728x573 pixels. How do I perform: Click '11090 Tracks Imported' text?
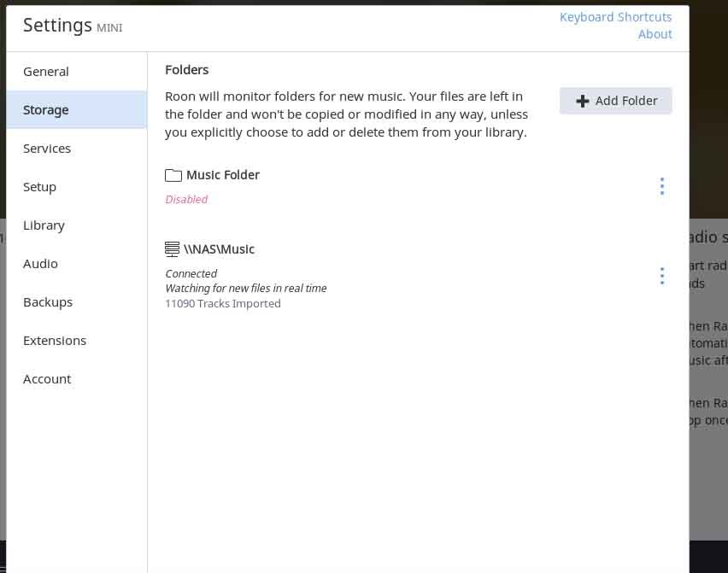tap(223, 303)
